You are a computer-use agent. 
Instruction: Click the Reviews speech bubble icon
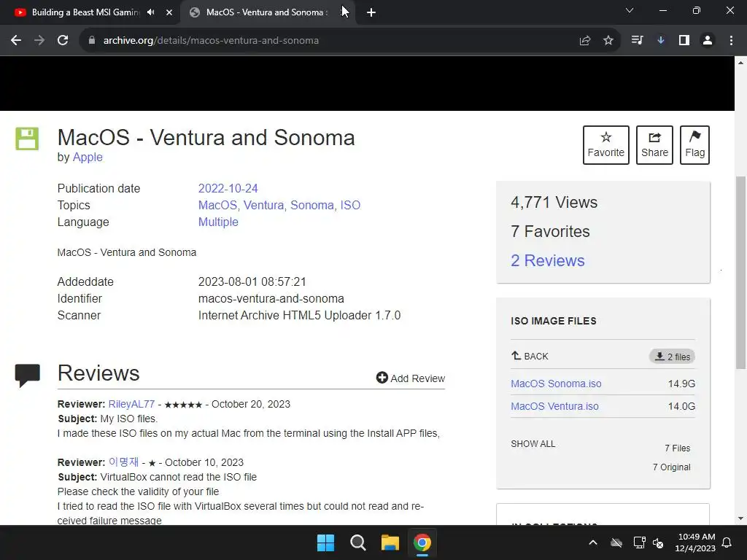click(x=28, y=376)
